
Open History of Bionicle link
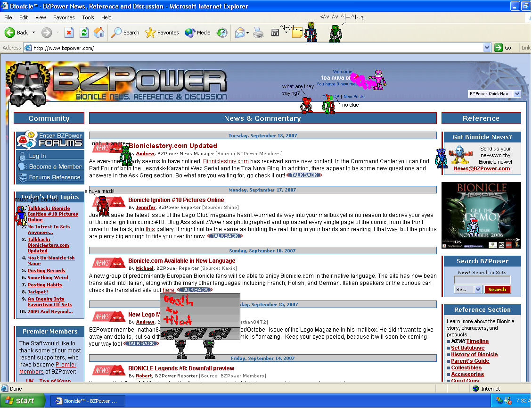point(475,354)
